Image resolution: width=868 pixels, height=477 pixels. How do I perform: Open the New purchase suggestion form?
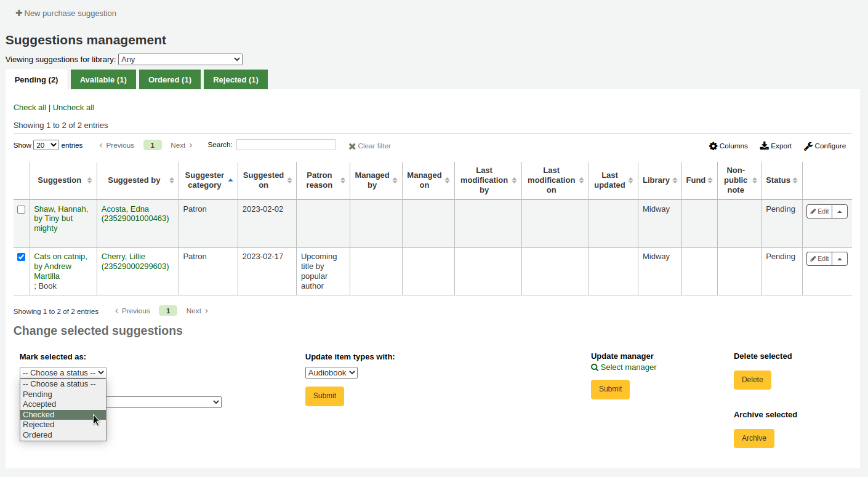[65, 13]
